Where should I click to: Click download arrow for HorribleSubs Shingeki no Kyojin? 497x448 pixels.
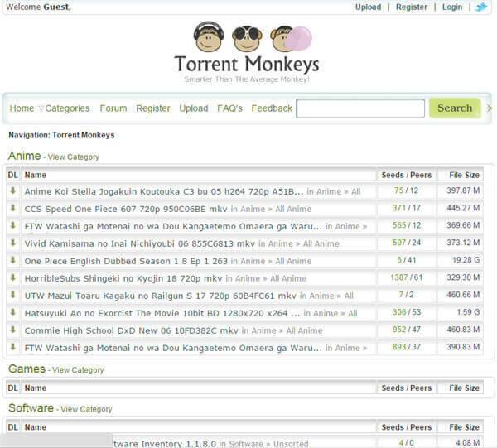(13, 277)
